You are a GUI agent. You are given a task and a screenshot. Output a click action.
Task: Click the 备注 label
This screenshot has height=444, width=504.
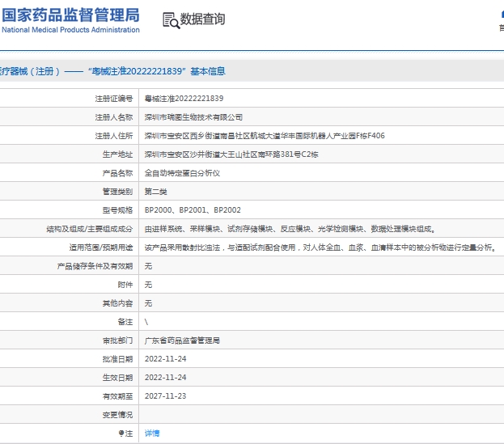125,322
